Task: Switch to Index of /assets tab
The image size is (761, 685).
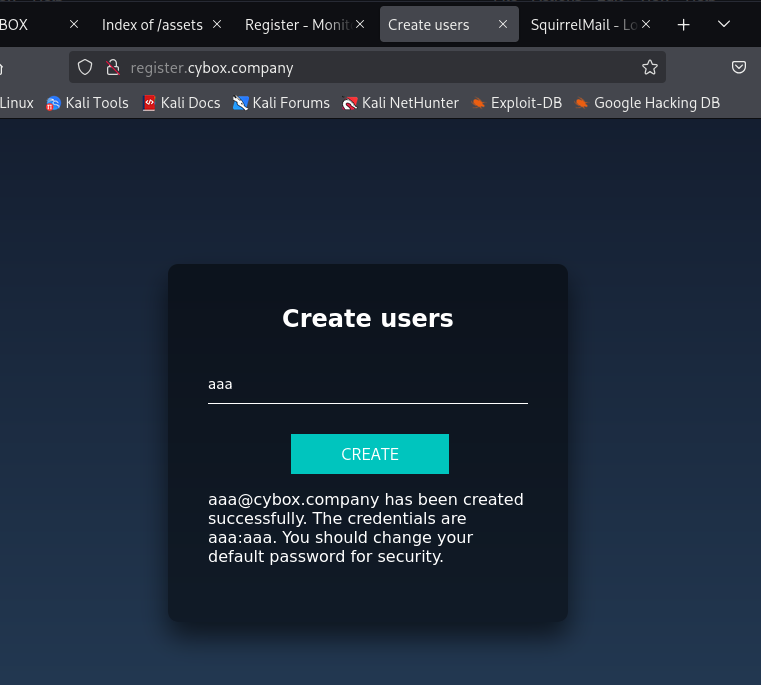Action: [148, 25]
